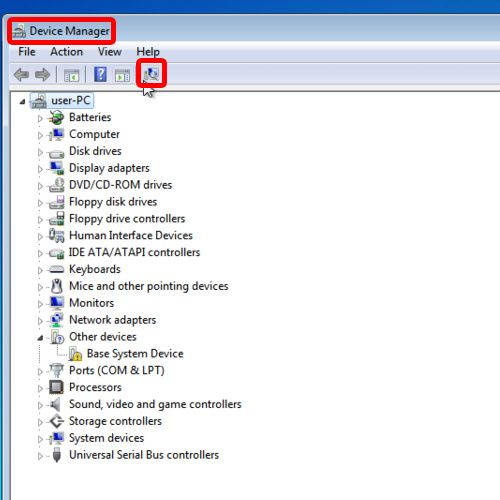Expand Universal Serial Bus controllers node

point(40,456)
